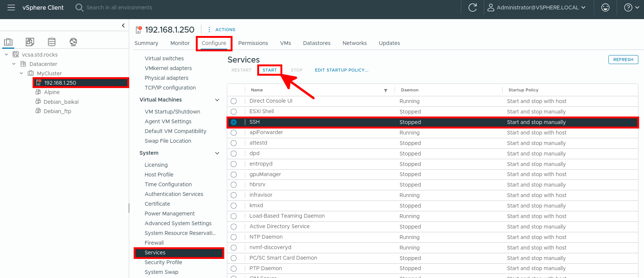Focus the search in all environments field
The image size is (644, 278).
tap(119, 7)
